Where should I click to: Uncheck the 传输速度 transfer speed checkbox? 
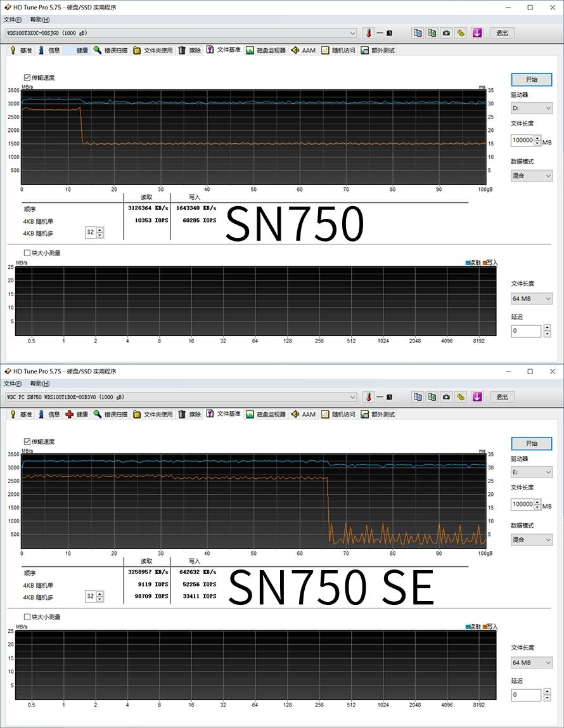[x=26, y=77]
